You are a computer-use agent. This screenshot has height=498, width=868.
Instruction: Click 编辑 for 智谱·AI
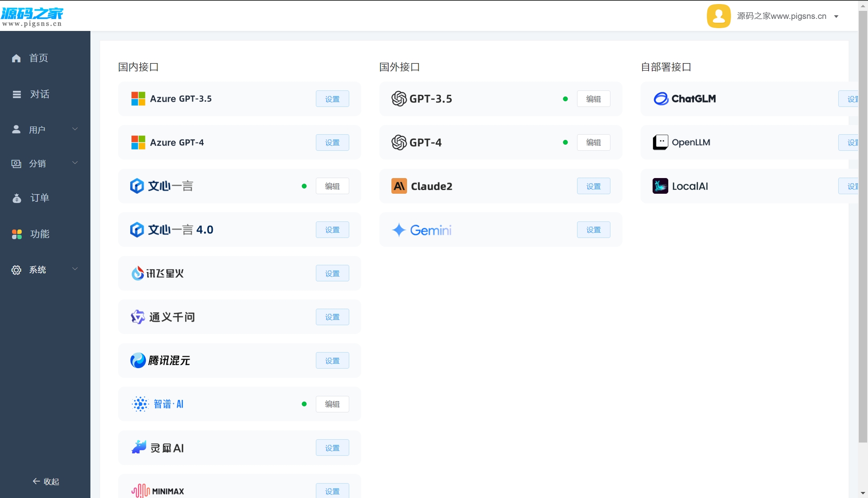pos(332,404)
